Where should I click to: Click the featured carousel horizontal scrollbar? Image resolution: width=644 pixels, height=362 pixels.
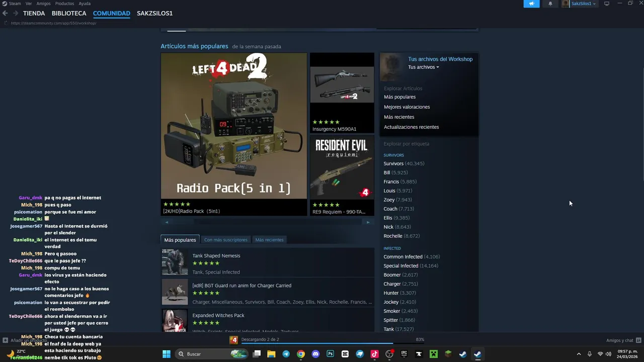(267, 222)
